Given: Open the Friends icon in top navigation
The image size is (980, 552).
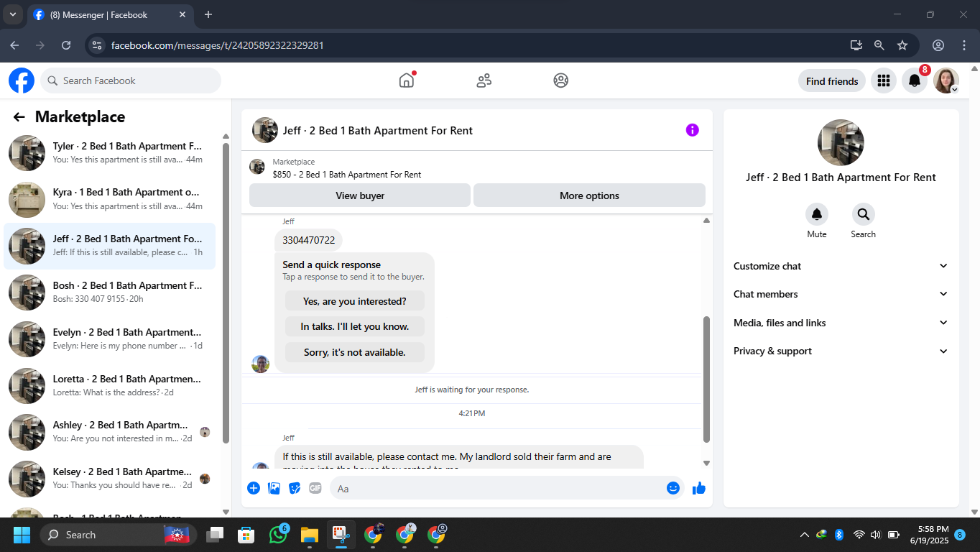Looking at the screenshot, I should click(484, 80).
